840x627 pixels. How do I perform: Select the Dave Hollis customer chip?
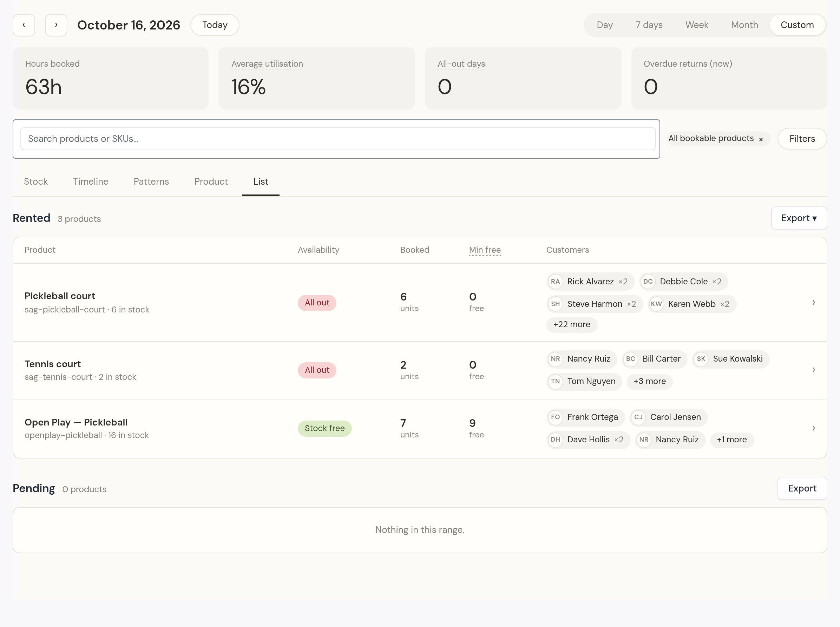point(588,440)
